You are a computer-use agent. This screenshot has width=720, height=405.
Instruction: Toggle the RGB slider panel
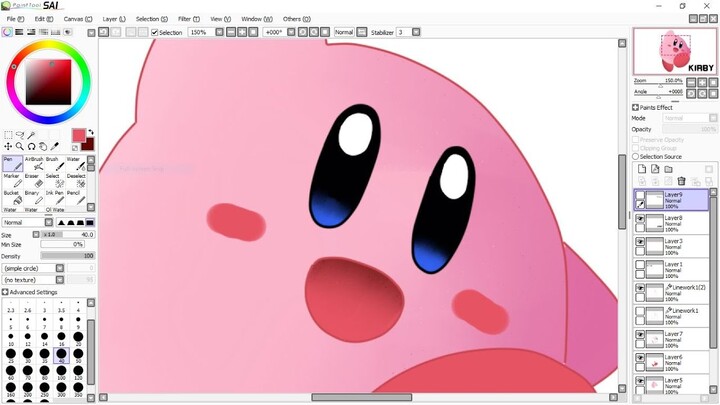pyautogui.click(x=19, y=32)
